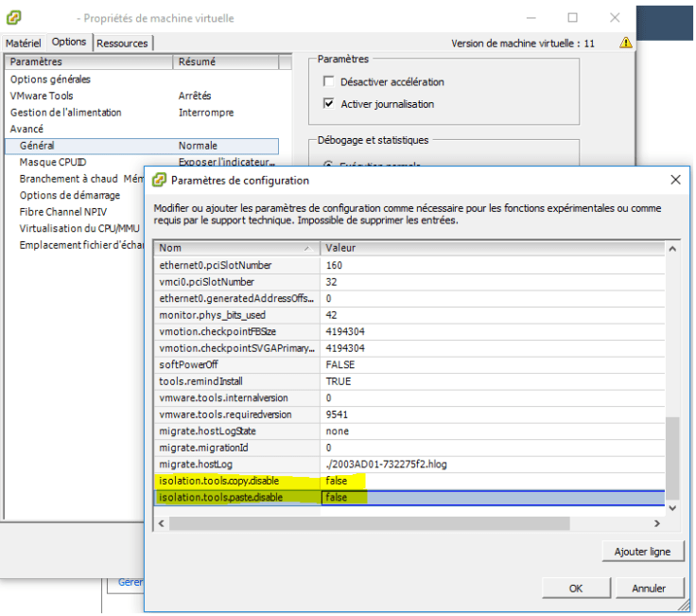This screenshot has width=696, height=616.
Task: Click the Ajouter ligne button
Action: [x=642, y=551]
